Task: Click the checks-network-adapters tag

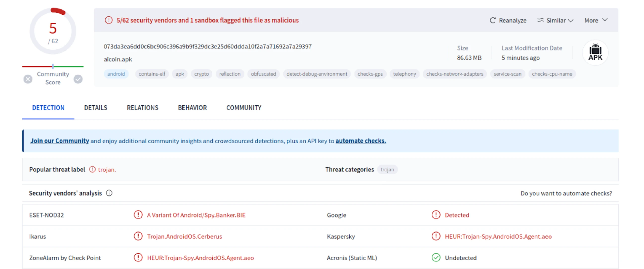Action: (x=455, y=74)
